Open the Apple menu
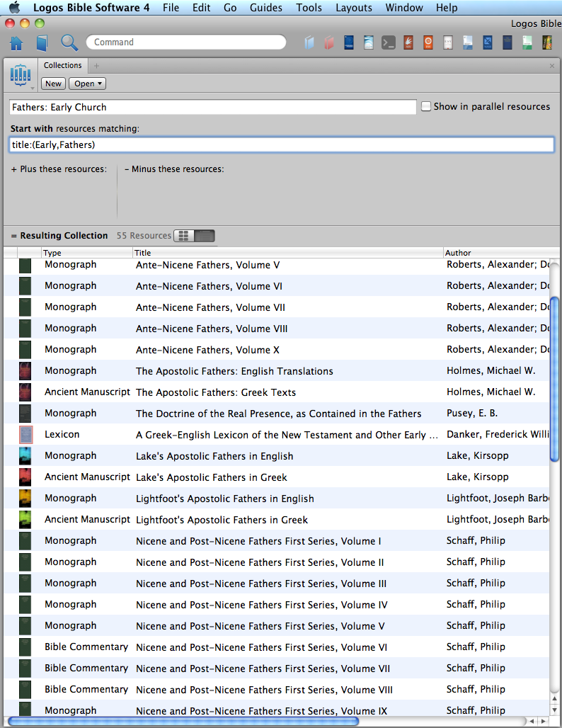Screen dimensions: 562x728 point(16,7)
